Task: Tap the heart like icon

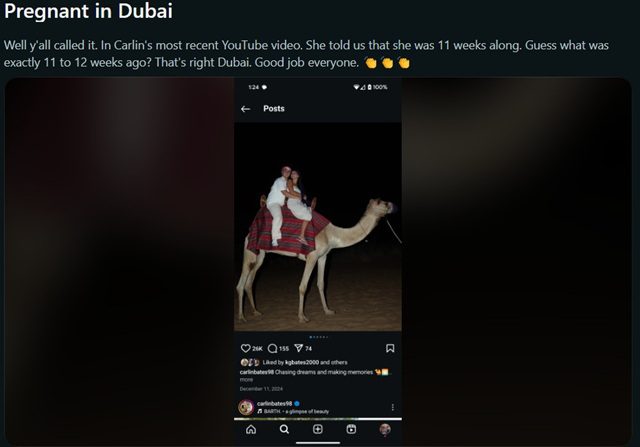Action: coord(245,348)
